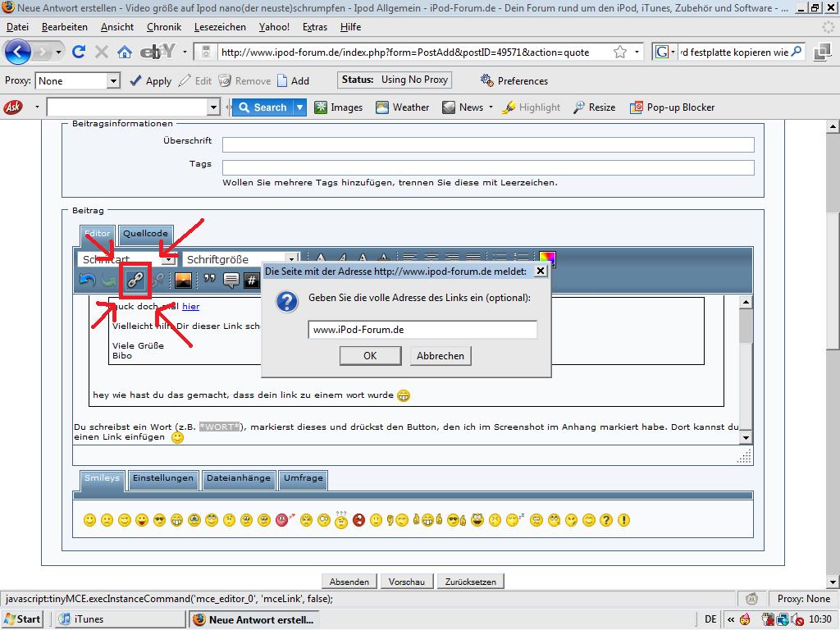
Task: Click the Absenden button
Action: point(349,582)
